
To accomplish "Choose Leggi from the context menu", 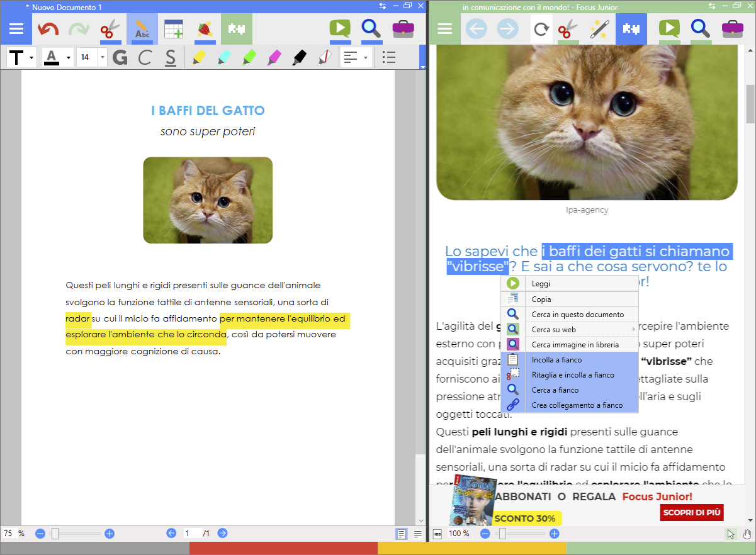I will click(x=570, y=284).
